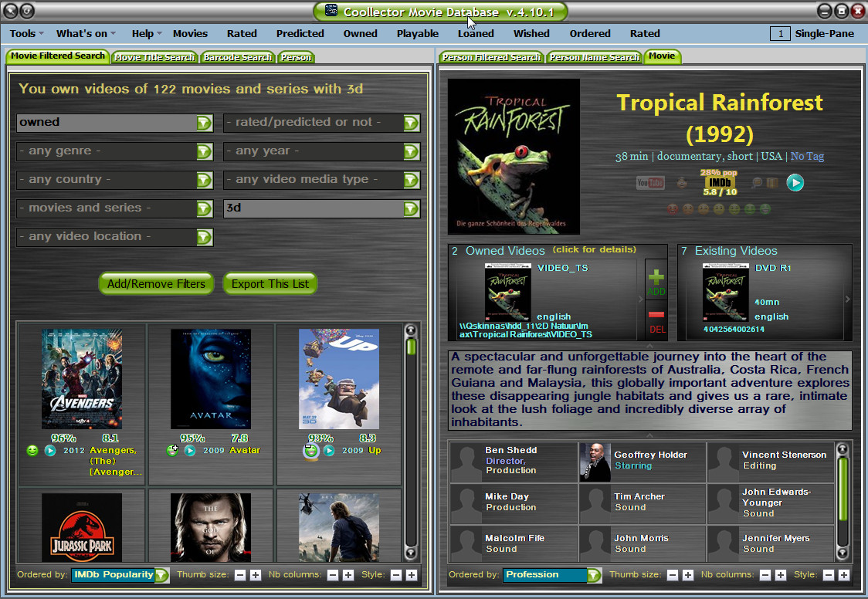Click the Jurassic Park poster thumbnail
Screen dimensions: 868x599
82,528
